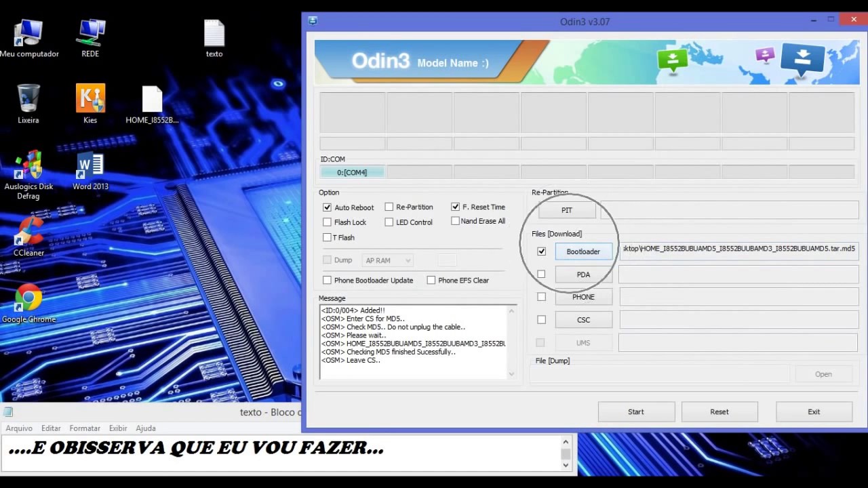The image size is (868, 488).
Task: Enable the Flash Lock checkbox
Action: [328, 222]
